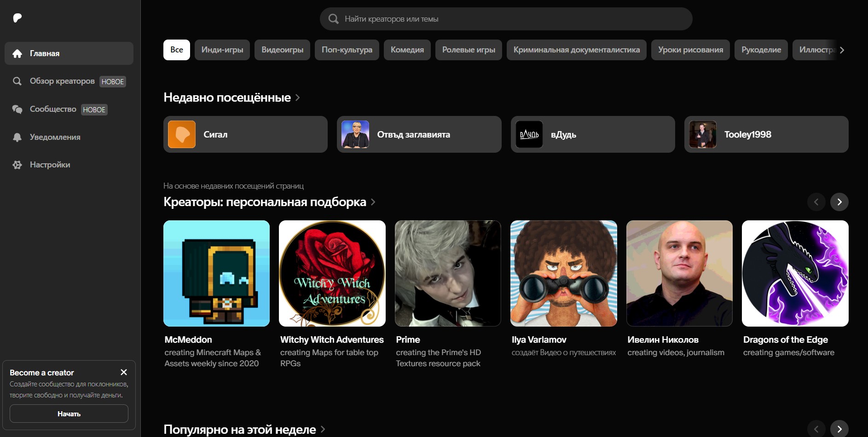The image size is (868, 437).
Task: Click 'создаёт Видео о путешествиях' description
Action: tap(564, 352)
